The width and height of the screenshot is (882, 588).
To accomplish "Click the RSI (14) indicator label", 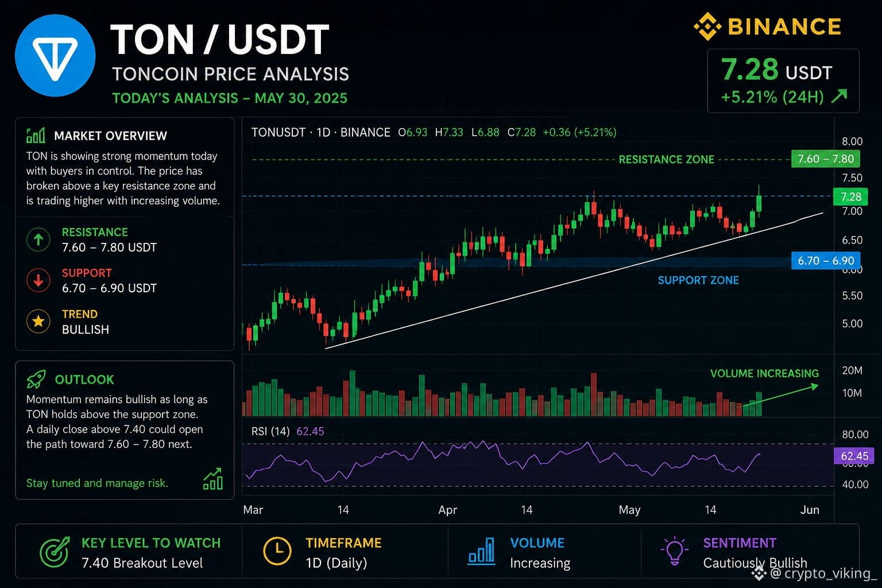I will click(270, 431).
